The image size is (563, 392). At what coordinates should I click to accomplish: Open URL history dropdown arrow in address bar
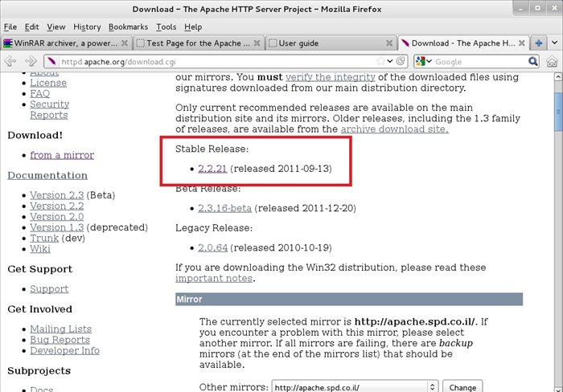390,61
